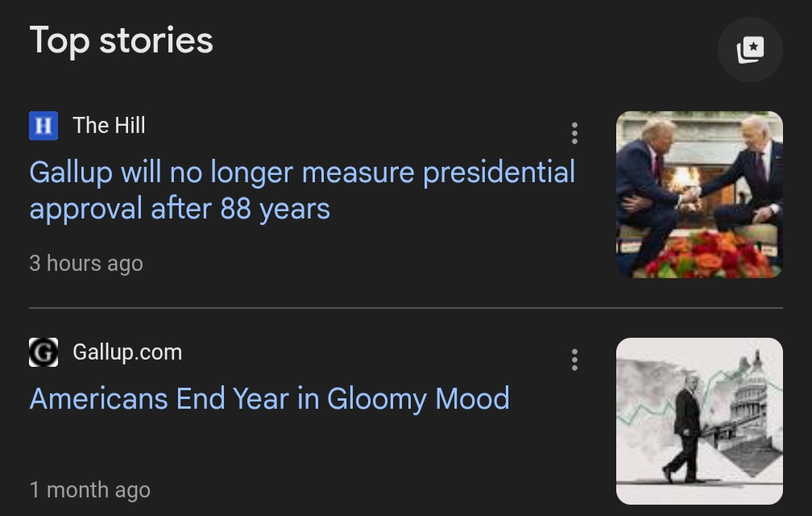Image resolution: width=812 pixels, height=516 pixels.
Task: Click the fireplace in the handshake photo
Action: 686,179
